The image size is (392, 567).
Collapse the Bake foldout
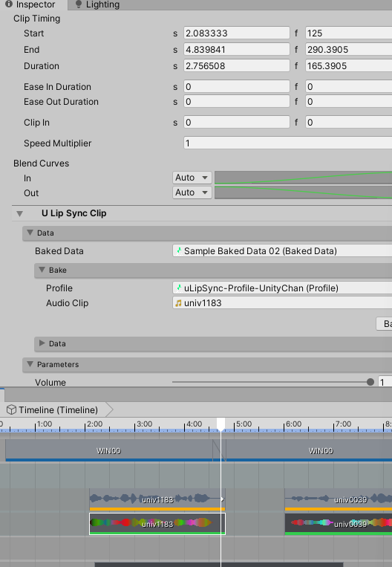pyautogui.click(x=42, y=270)
